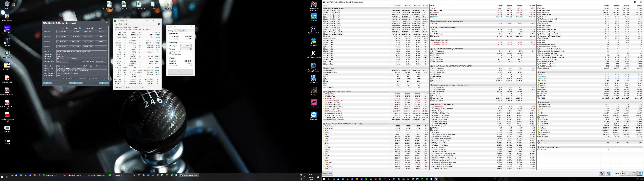The width and height of the screenshot is (644, 181).
Task: Click HWiNFO remote monitor search icon
Action: pyautogui.click(x=602, y=173)
